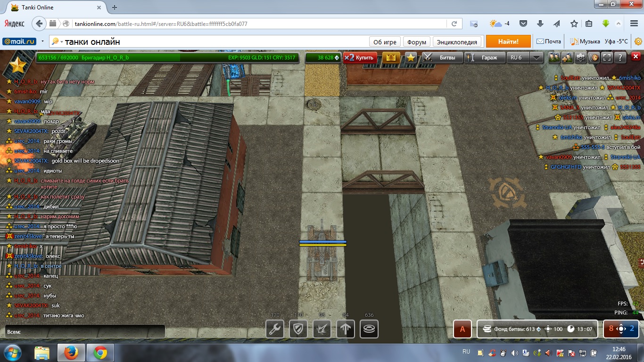Click the RU language indicator in tray

pos(466,352)
